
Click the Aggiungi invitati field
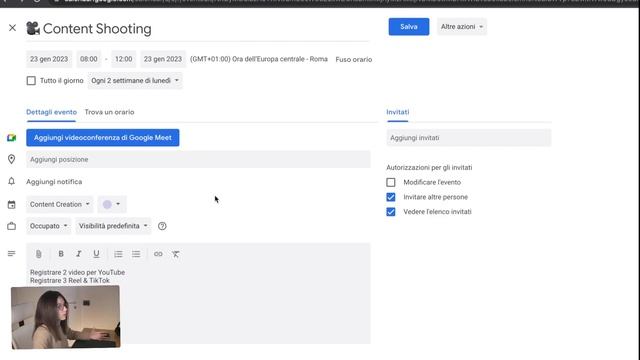pos(469,138)
